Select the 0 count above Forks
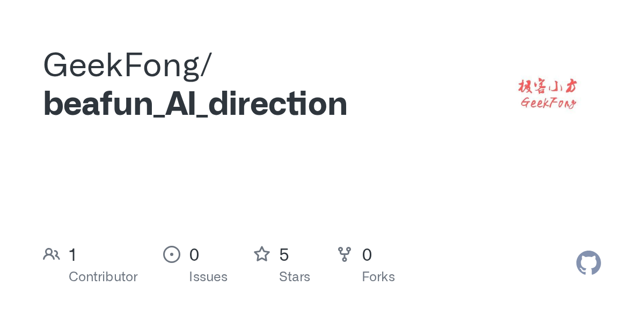 [x=367, y=255]
